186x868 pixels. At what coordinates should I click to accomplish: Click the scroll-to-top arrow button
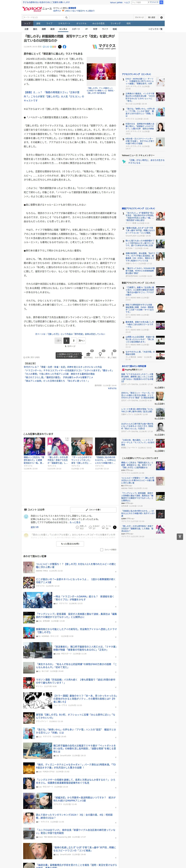click(x=180, y=537)
